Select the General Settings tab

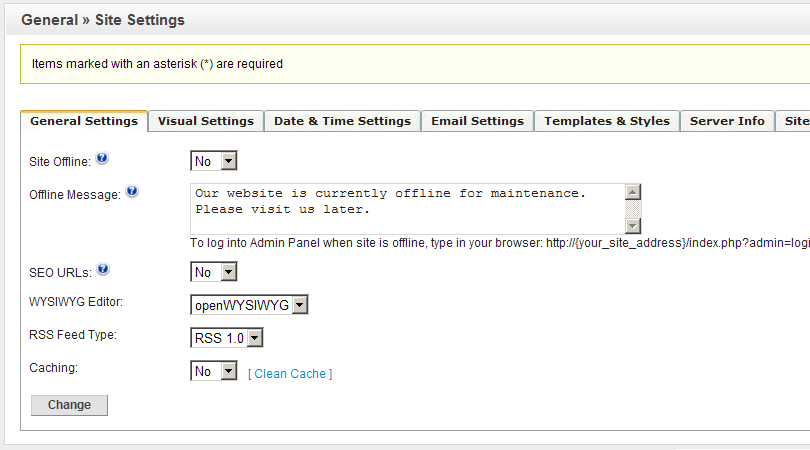pos(84,121)
